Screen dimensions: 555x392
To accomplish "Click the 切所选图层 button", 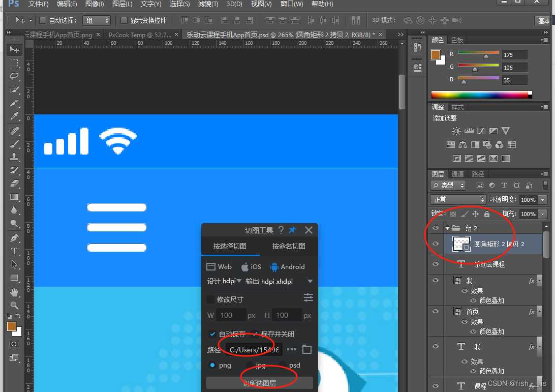I will pyautogui.click(x=260, y=383).
